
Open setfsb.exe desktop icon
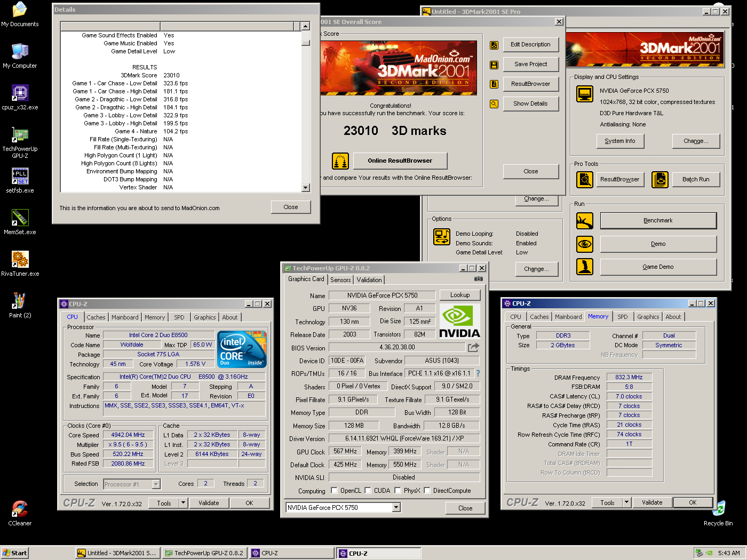pyautogui.click(x=20, y=181)
